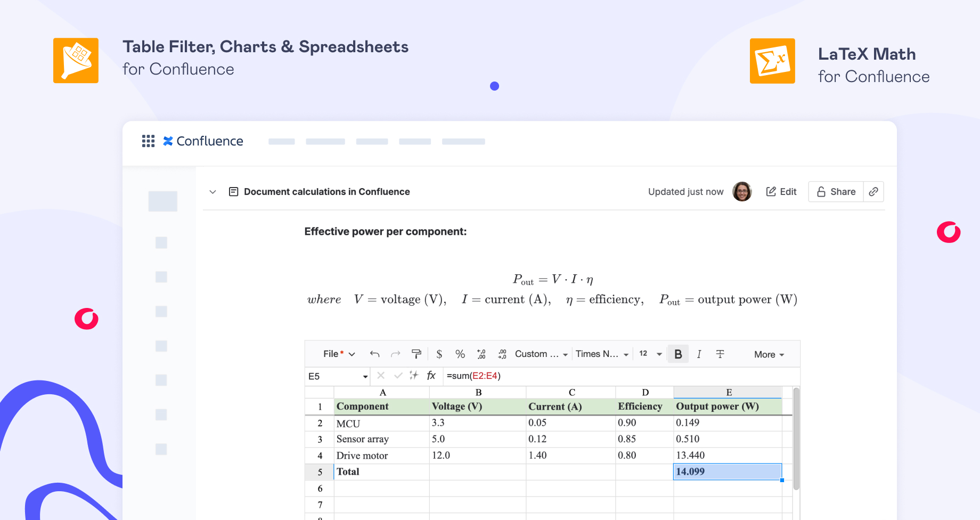The height and width of the screenshot is (520, 980).
Task: Click the 'Component' header cell
Action: pos(382,407)
